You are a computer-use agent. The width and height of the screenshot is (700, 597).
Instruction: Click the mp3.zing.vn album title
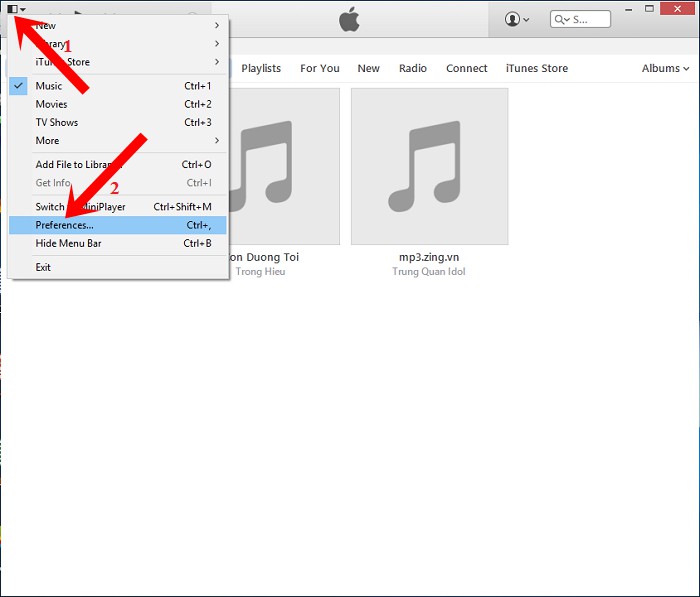(429, 257)
